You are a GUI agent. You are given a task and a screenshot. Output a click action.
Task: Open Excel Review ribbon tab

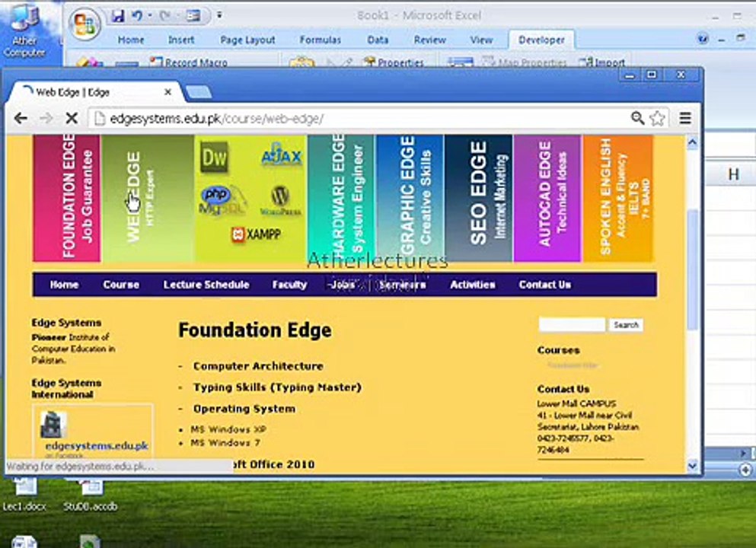(429, 40)
